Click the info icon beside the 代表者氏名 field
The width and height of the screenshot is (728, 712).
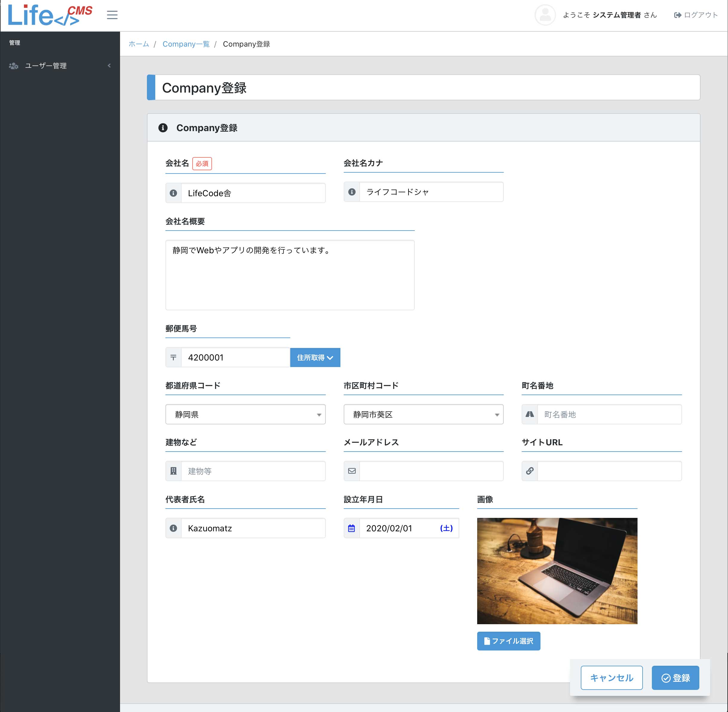coord(173,528)
